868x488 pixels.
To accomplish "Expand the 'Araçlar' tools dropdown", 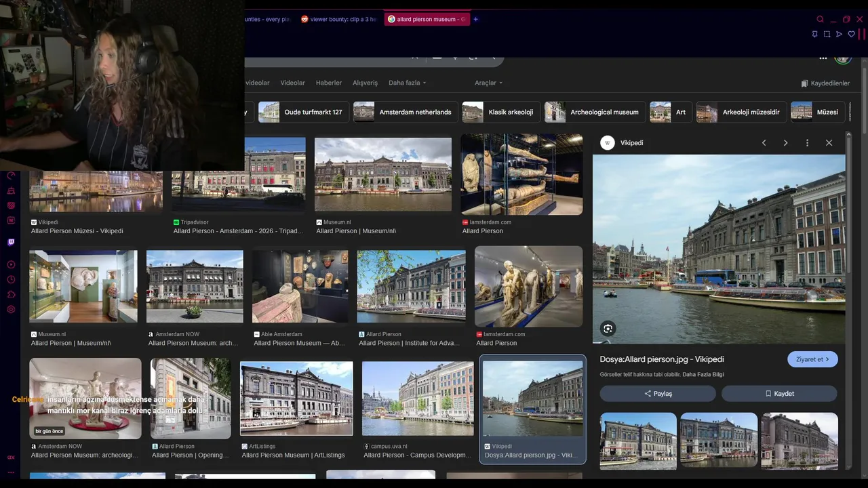I will click(x=488, y=83).
